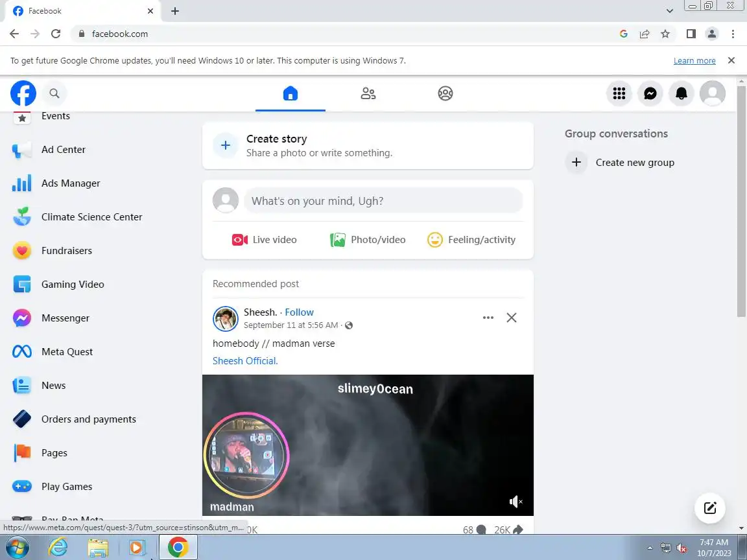Select the Home tab icon
Image resolution: width=747 pixels, height=560 pixels.
click(290, 93)
